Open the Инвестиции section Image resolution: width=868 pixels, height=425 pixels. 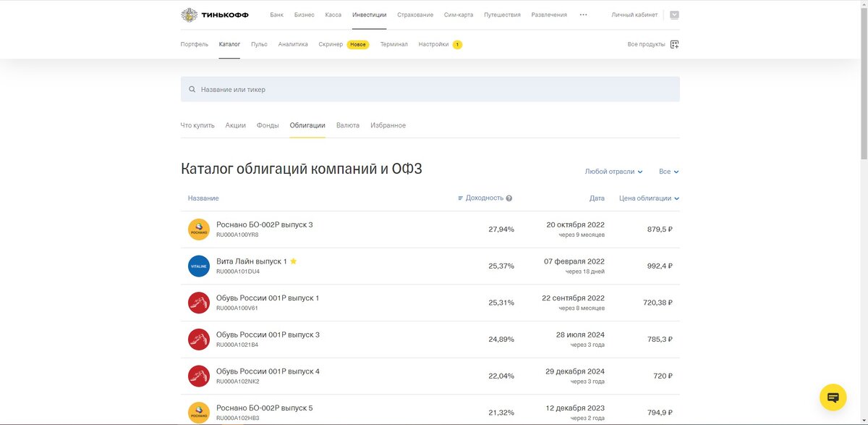pyautogui.click(x=369, y=14)
